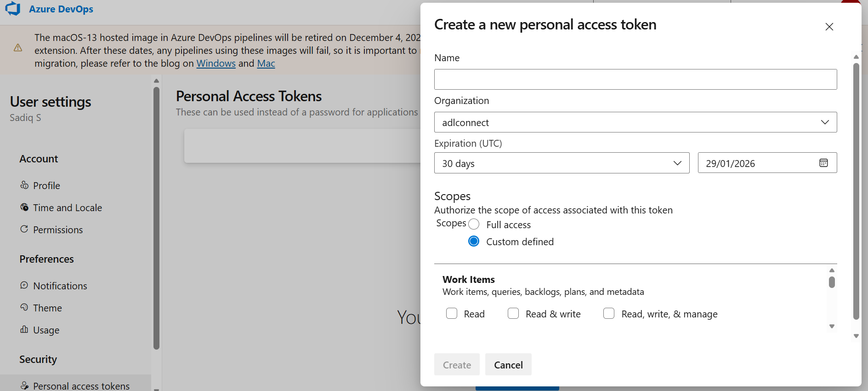The height and width of the screenshot is (391, 868).
Task: Click the Mac blog link
Action: tap(266, 63)
